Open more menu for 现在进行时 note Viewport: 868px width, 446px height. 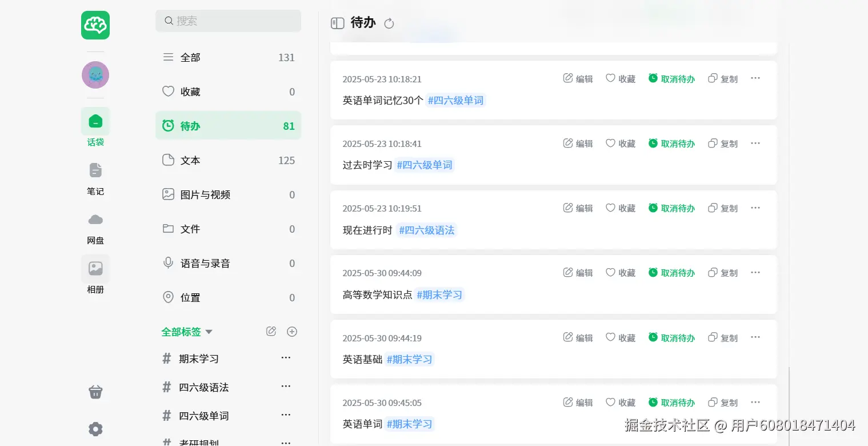coord(755,208)
